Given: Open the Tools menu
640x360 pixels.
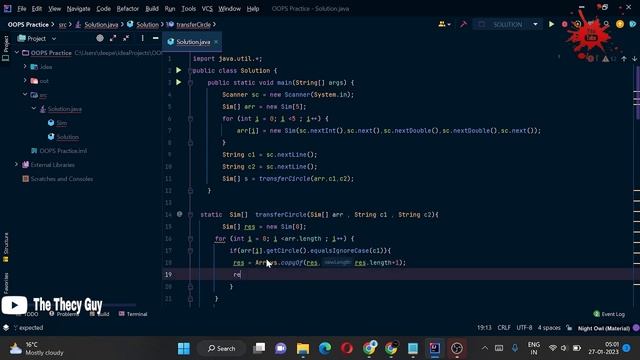Looking at the screenshot, I should (188, 9).
